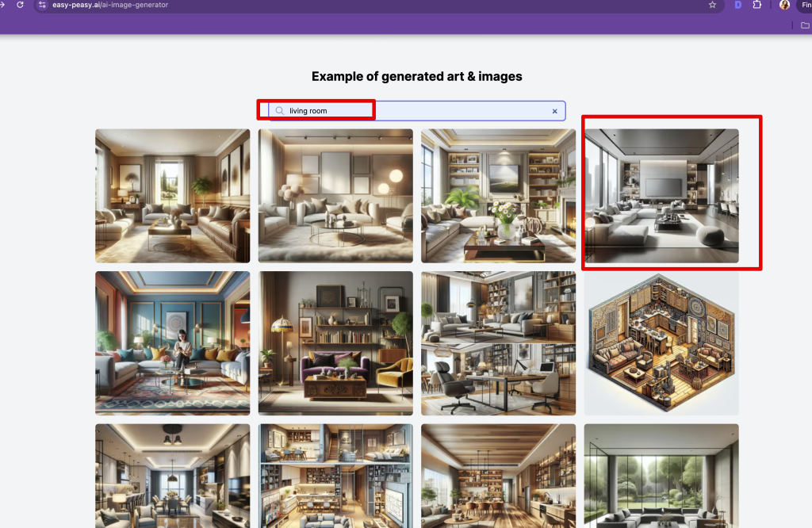Open the user profile avatar

pos(784,5)
